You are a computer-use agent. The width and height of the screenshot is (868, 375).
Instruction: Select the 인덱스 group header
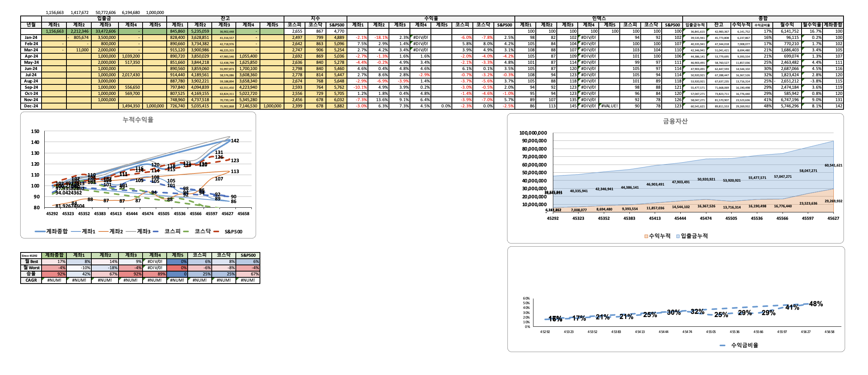[x=599, y=19]
